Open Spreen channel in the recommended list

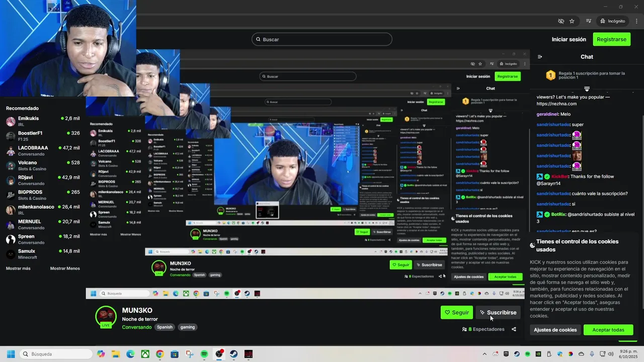(x=43, y=239)
